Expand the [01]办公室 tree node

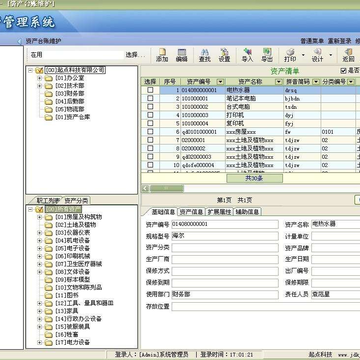39,78
